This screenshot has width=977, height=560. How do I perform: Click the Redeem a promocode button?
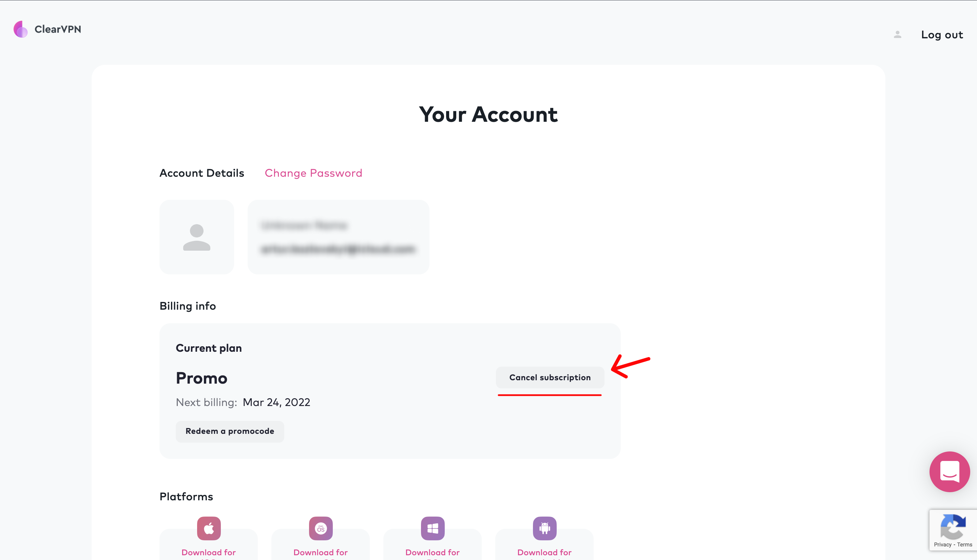click(229, 430)
